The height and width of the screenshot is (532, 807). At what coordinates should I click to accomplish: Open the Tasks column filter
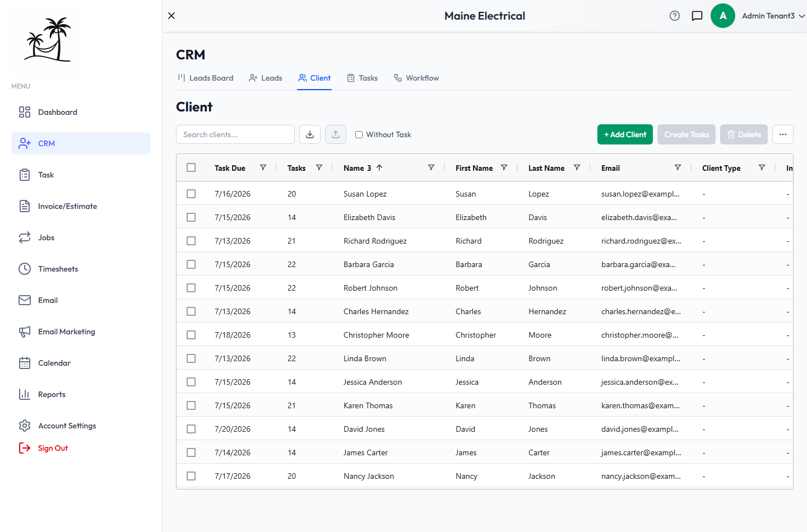pyautogui.click(x=319, y=167)
